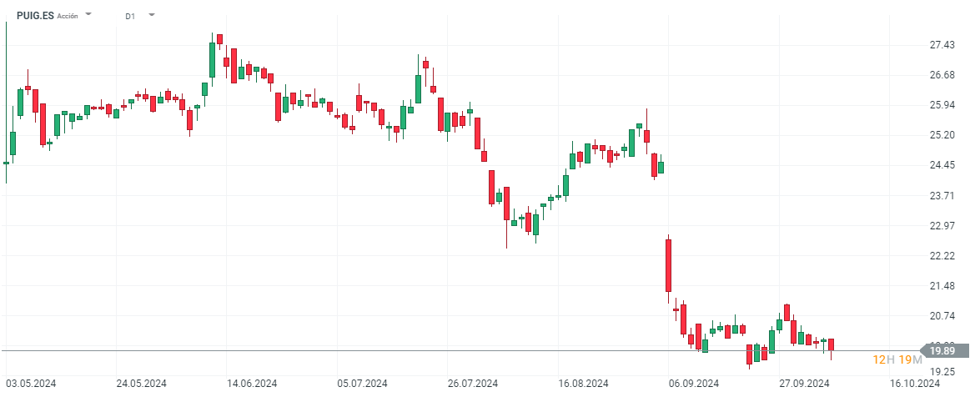Image resolution: width=980 pixels, height=397 pixels.
Task: Select the D1 timeframe label
Action: 130,16
